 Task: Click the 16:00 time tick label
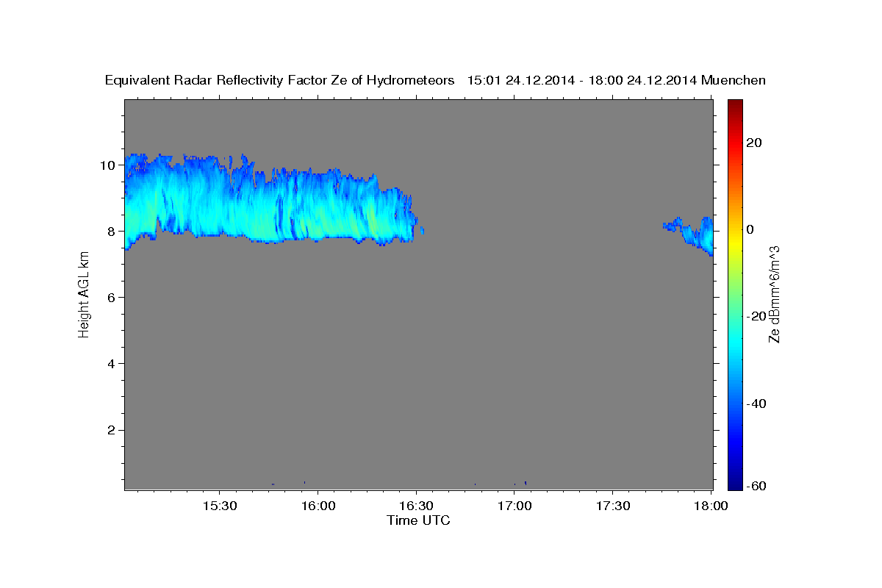[x=318, y=506]
